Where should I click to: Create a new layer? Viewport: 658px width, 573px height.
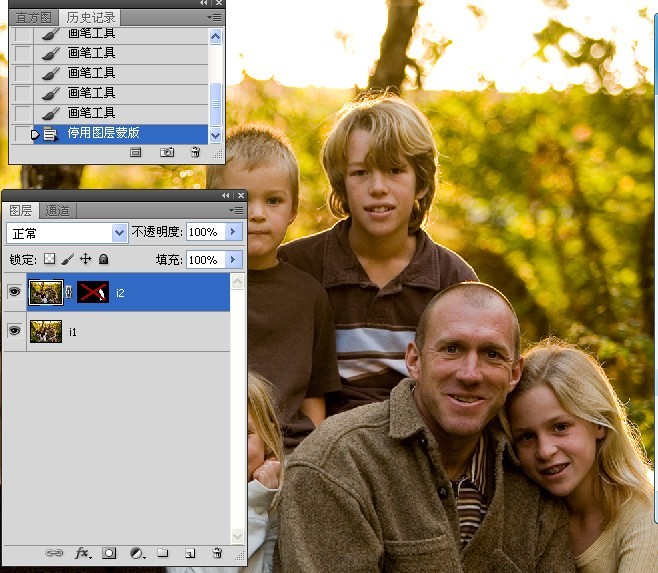pyautogui.click(x=190, y=553)
